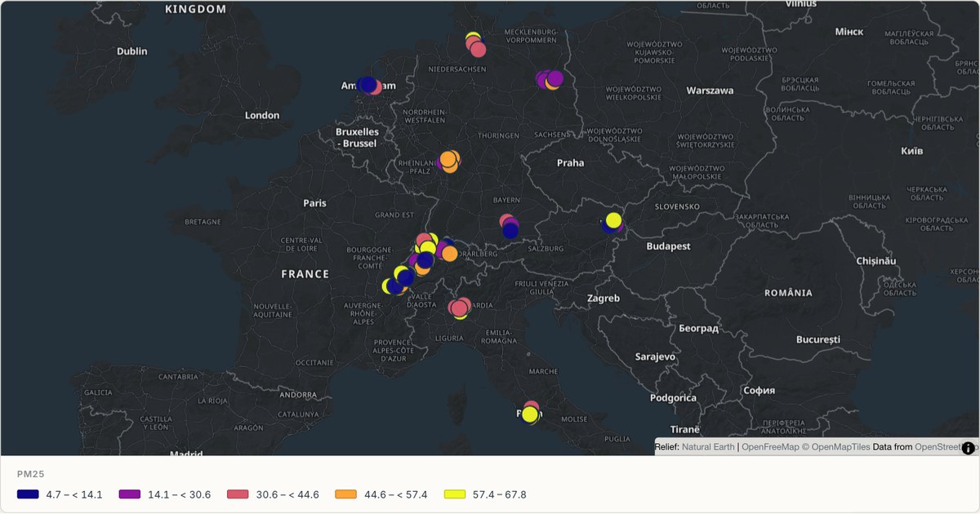The height and width of the screenshot is (514, 980).
Task: Click the ROMÂNIA country label
Action: tap(788, 292)
